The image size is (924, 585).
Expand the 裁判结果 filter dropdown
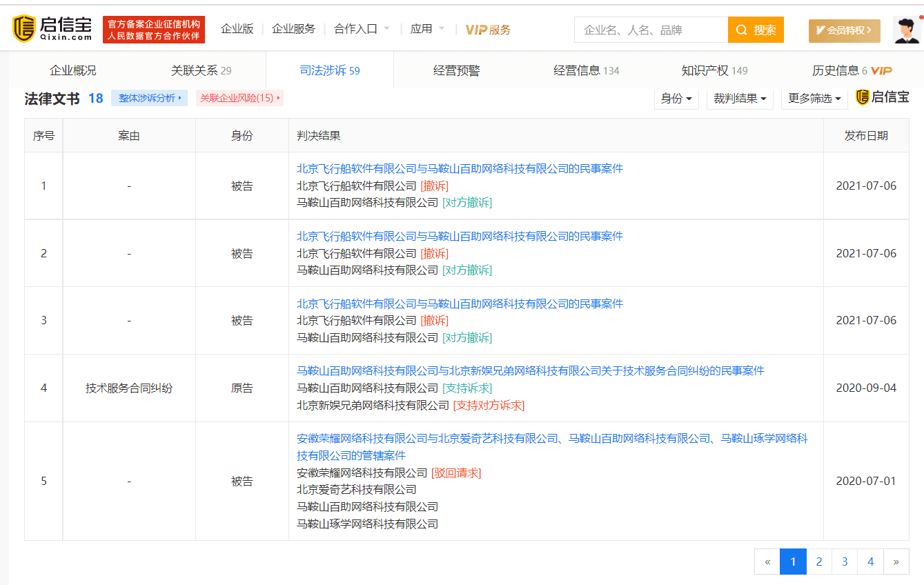[740, 99]
